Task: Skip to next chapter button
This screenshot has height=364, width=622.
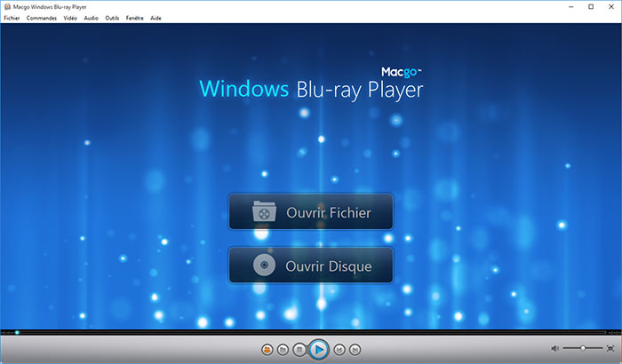Action: coord(355,350)
